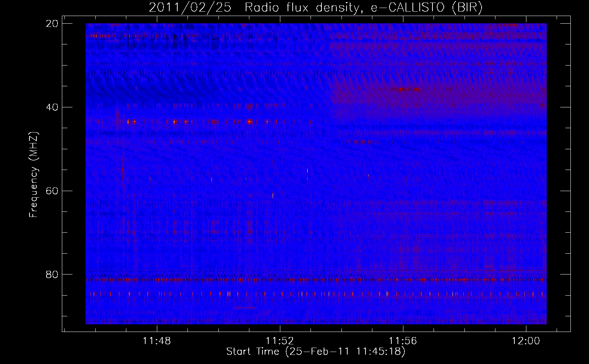Click the y-axis tick label "40"
Image resolution: width=589 pixels, height=364 pixels.
(52, 107)
